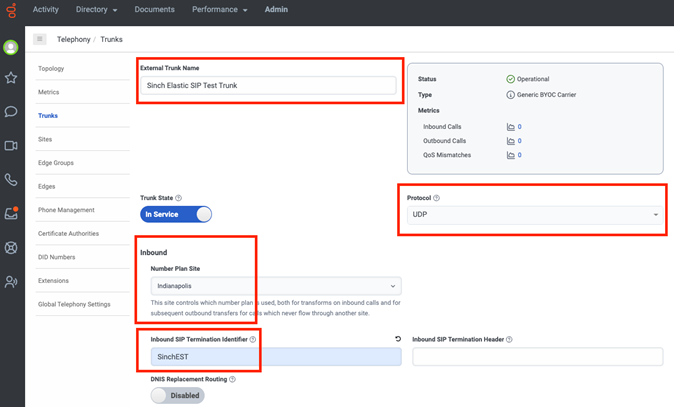Expand the Directory menu
The height and width of the screenshot is (407, 674).
tap(96, 10)
